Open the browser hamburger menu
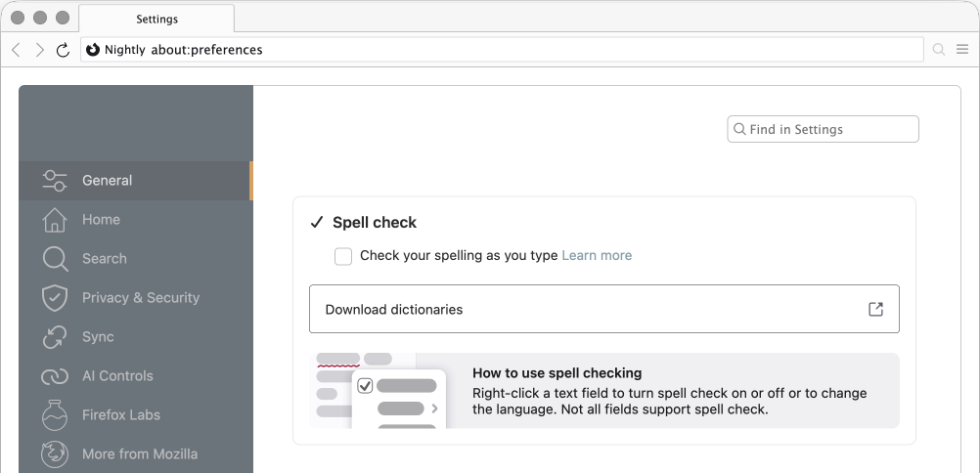The width and height of the screenshot is (980, 473). click(962, 50)
